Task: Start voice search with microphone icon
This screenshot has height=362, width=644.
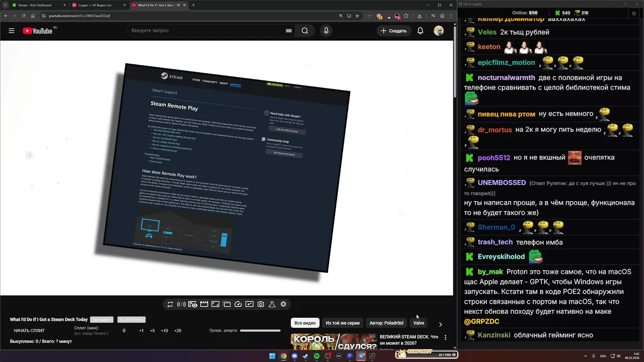Action: [326, 31]
